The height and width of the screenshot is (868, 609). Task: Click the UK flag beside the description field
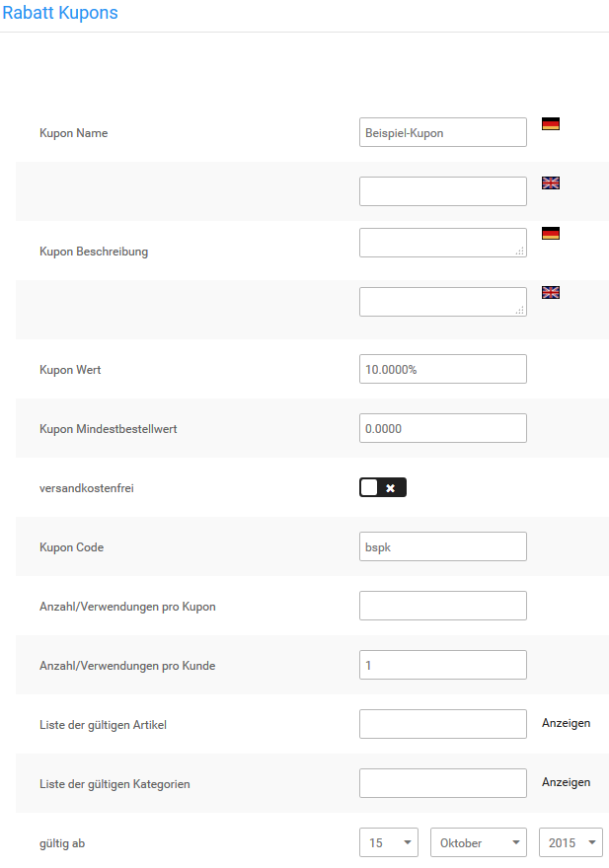(550, 292)
